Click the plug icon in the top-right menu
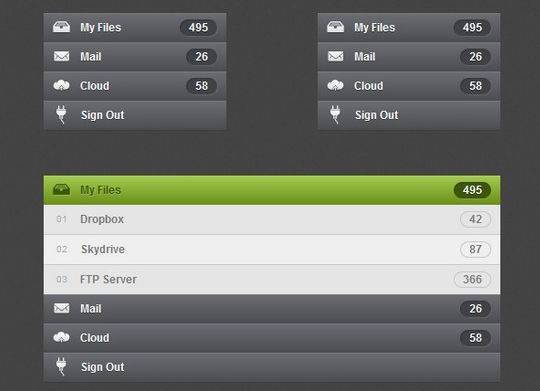540x391 pixels. [x=335, y=114]
